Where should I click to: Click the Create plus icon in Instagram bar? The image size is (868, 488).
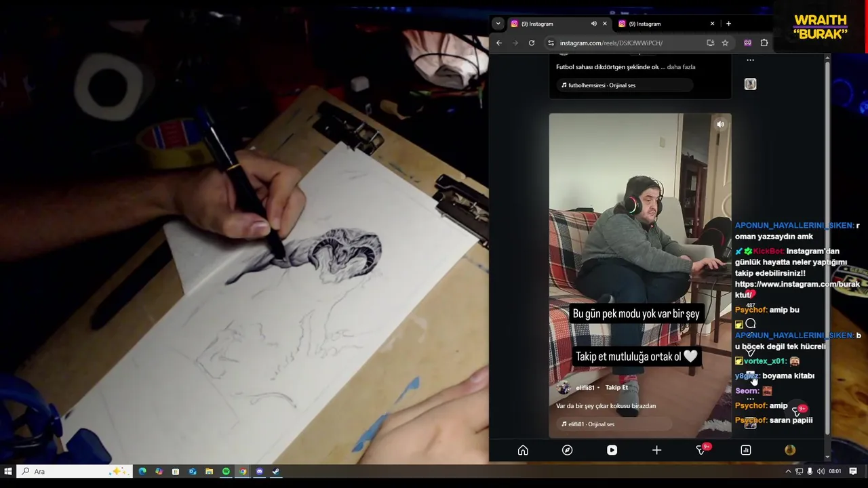point(656,450)
